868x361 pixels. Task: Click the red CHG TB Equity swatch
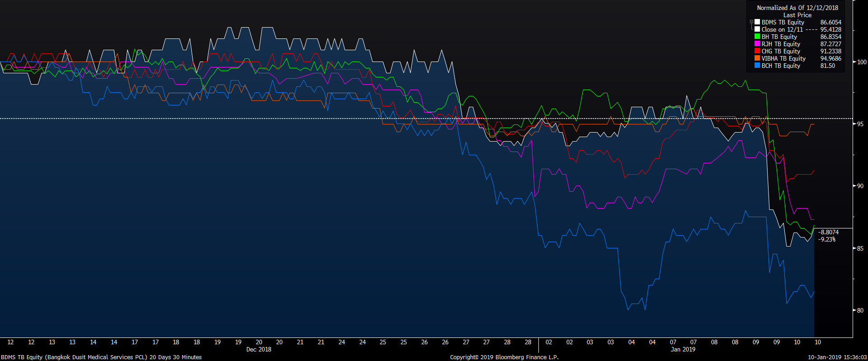pos(757,51)
